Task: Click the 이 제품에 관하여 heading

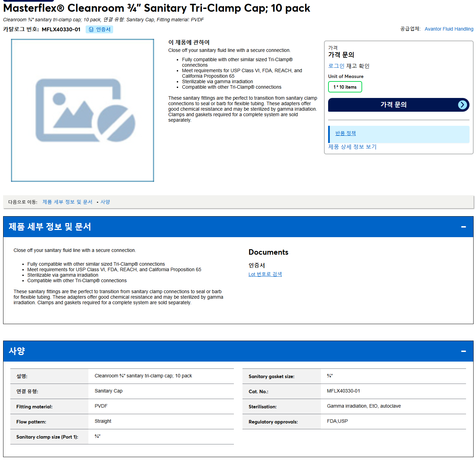Action: pos(189,42)
